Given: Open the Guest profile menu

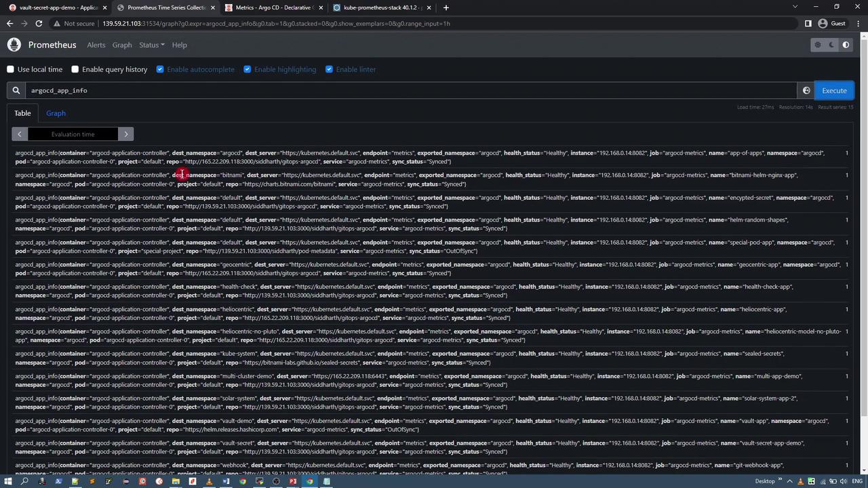Looking at the screenshot, I should 832,23.
